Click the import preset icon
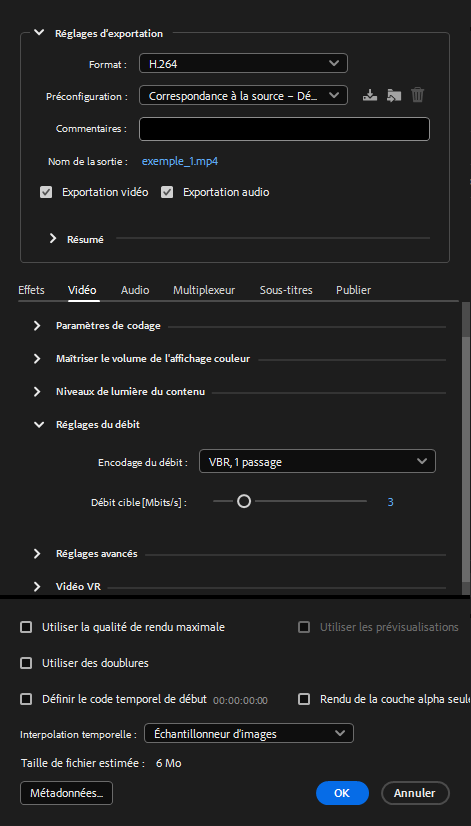This screenshot has width=471, height=826. point(394,96)
